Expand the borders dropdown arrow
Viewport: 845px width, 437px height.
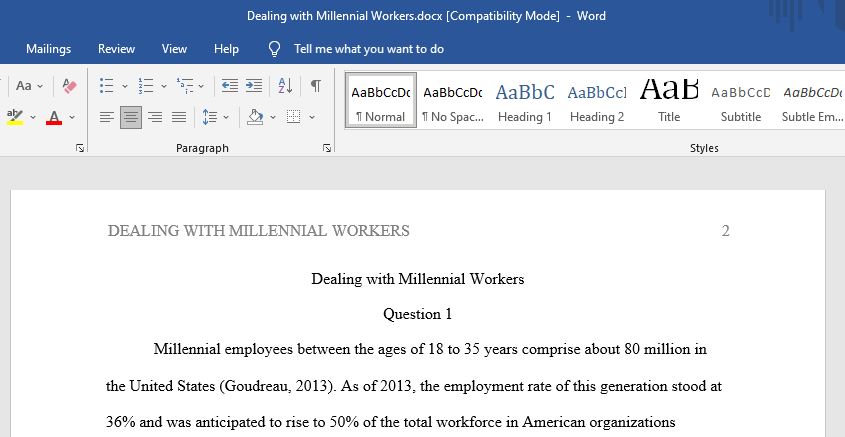coord(312,117)
